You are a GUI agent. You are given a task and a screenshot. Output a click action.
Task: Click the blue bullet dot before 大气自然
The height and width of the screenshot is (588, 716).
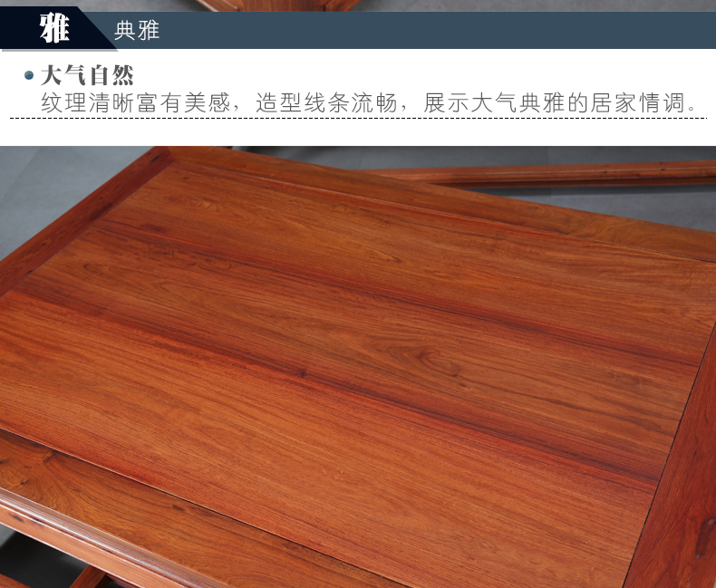coord(29,76)
